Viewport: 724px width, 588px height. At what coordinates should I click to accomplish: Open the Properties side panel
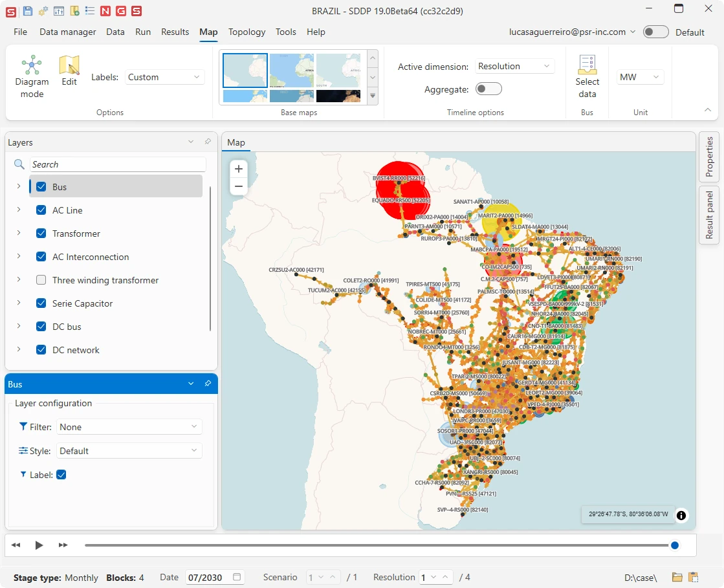(x=708, y=157)
